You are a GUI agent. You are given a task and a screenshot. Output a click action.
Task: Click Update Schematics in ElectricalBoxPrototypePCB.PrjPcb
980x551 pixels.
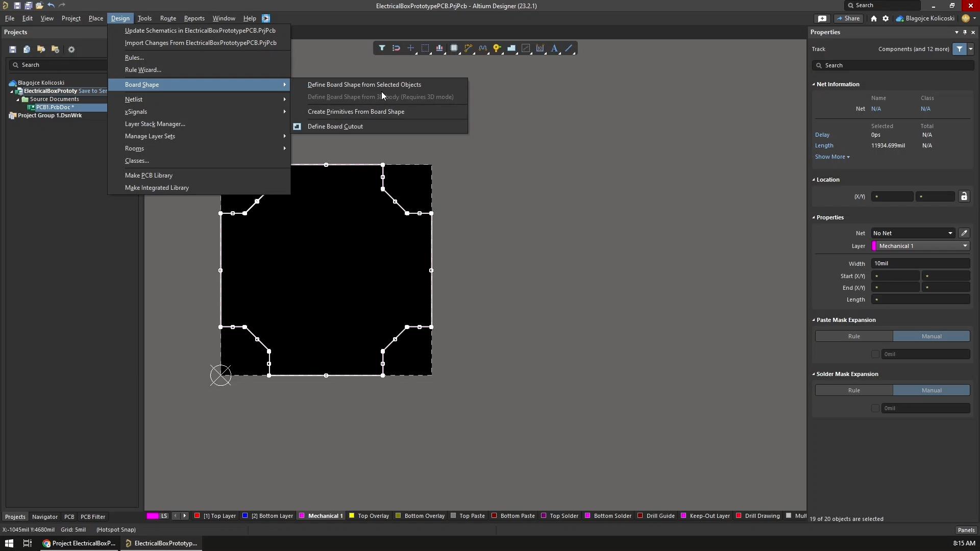coord(200,30)
